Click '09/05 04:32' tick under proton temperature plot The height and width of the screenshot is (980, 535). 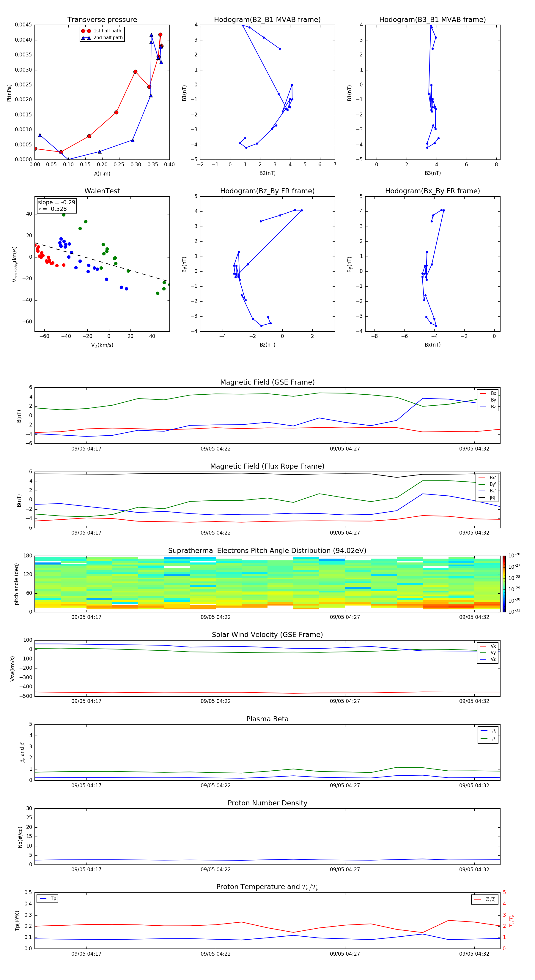click(474, 954)
